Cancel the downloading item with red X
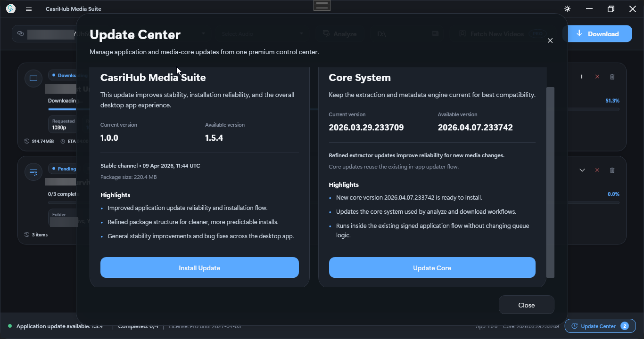Screen dimensions: 644x339 (x=597, y=76)
